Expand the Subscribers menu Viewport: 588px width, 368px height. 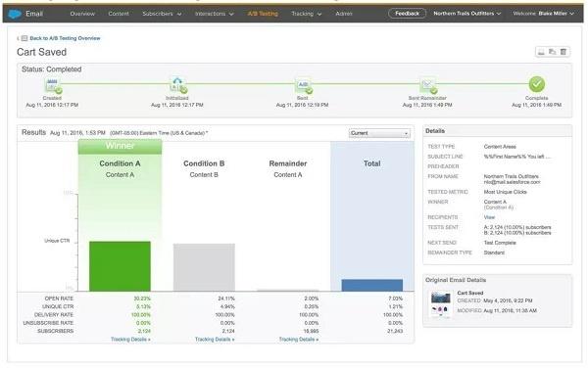(162, 14)
